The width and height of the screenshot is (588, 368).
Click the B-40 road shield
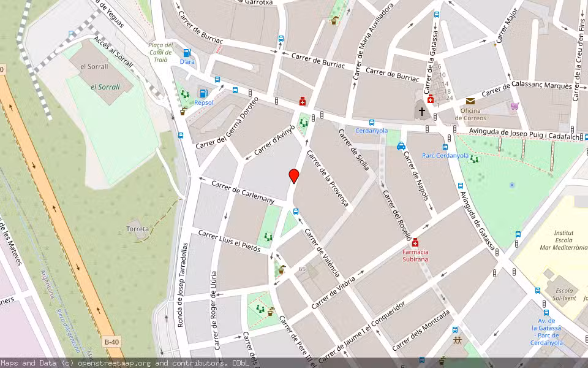point(111,342)
